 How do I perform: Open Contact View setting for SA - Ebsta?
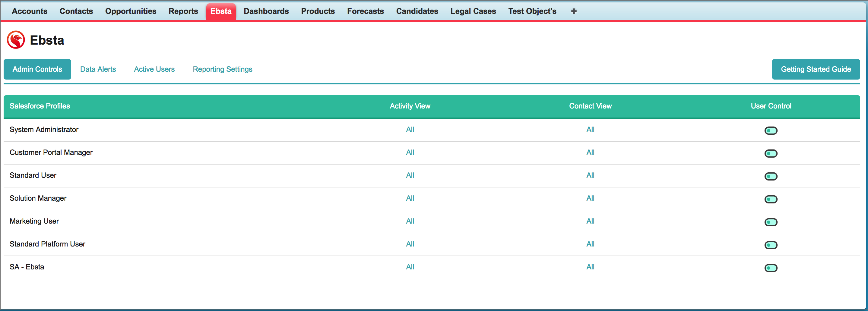590,267
